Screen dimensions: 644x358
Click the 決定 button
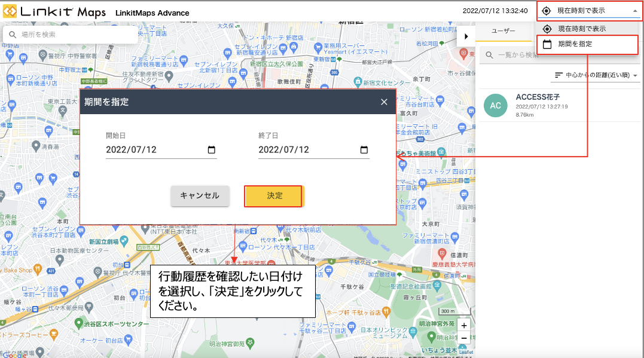[x=273, y=196]
